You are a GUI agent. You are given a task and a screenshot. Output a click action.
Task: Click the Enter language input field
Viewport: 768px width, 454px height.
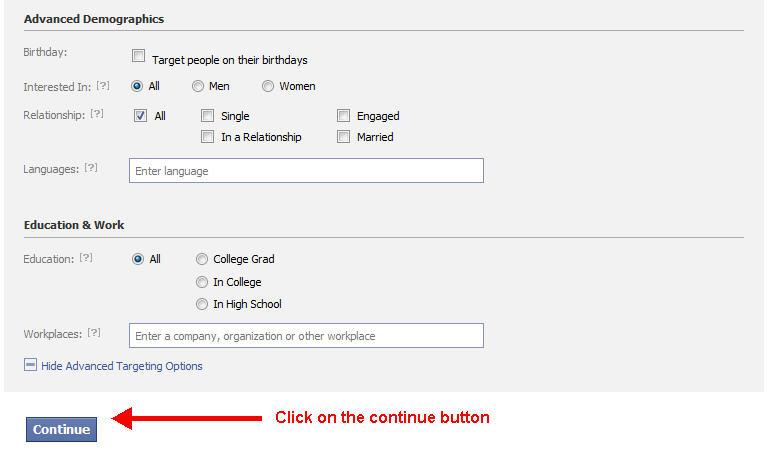click(306, 171)
